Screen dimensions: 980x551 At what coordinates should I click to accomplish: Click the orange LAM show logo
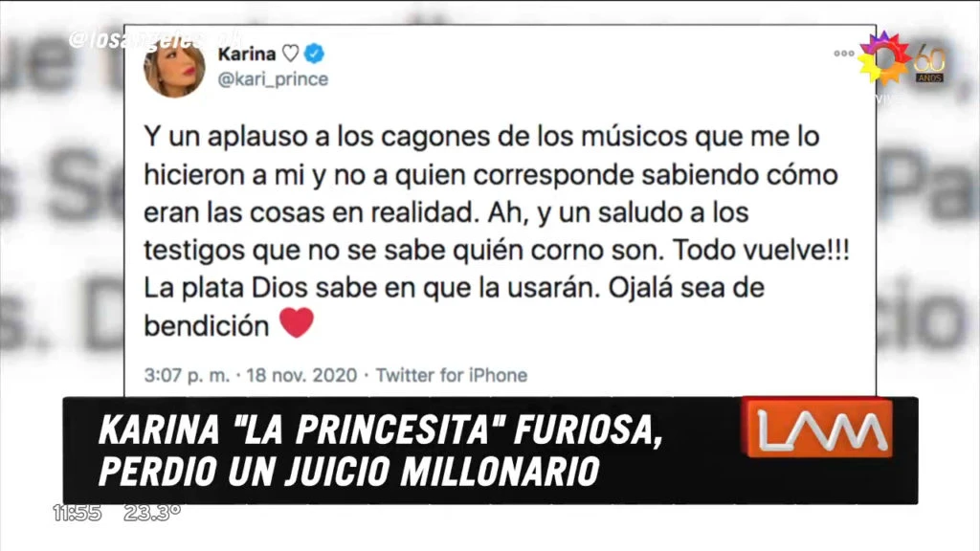point(817,429)
